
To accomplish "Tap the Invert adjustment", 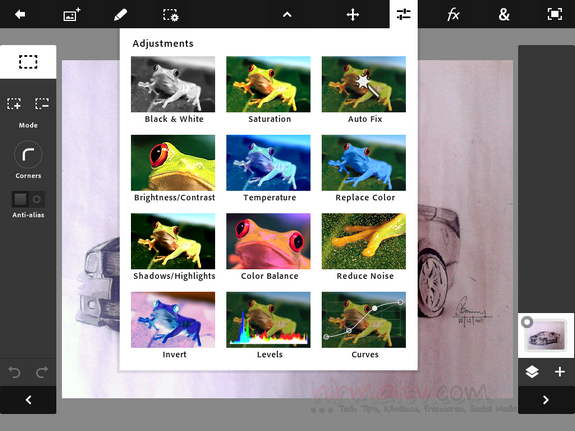I will tap(173, 325).
